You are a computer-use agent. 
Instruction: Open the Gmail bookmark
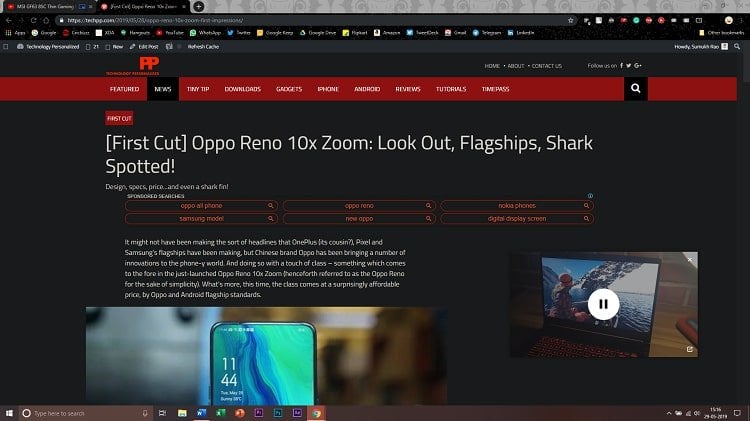tap(456, 33)
